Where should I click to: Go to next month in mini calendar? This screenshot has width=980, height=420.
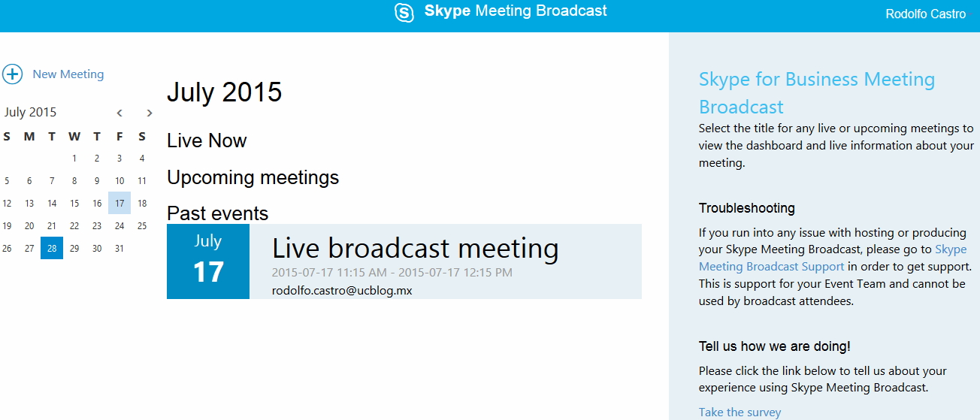click(x=150, y=113)
